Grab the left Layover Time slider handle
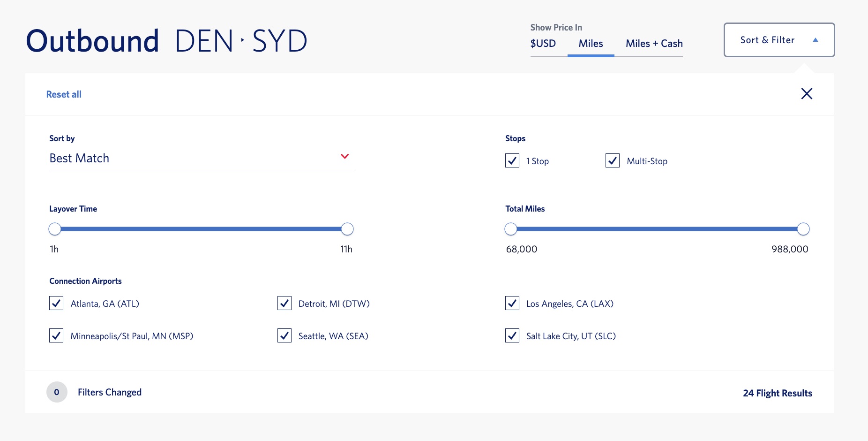This screenshot has height=441, width=868. [54, 229]
